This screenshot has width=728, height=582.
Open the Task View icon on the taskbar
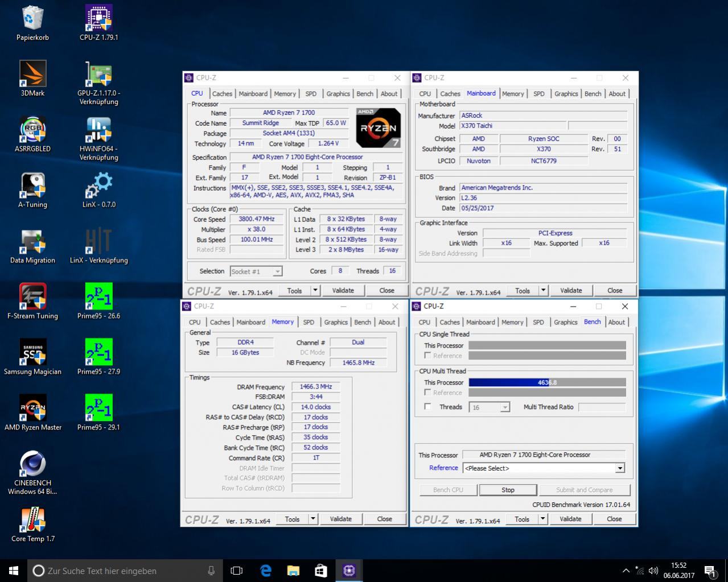237,570
